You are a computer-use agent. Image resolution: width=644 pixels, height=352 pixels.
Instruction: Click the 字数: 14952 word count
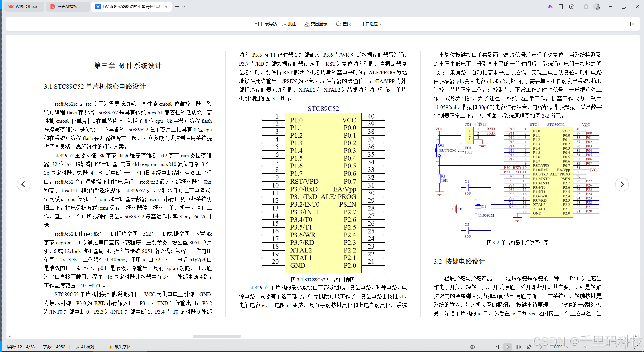click(x=54, y=347)
